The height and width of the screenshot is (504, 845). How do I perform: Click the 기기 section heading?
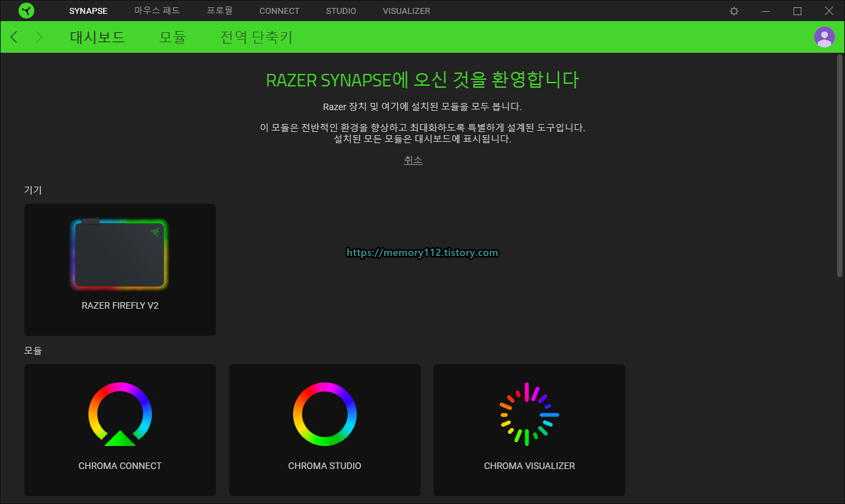(x=33, y=190)
